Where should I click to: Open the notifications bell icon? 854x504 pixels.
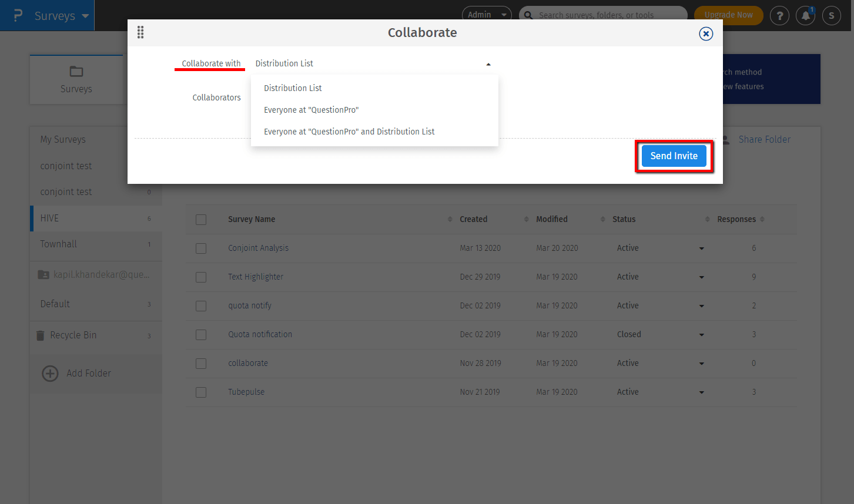pyautogui.click(x=805, y=16)
